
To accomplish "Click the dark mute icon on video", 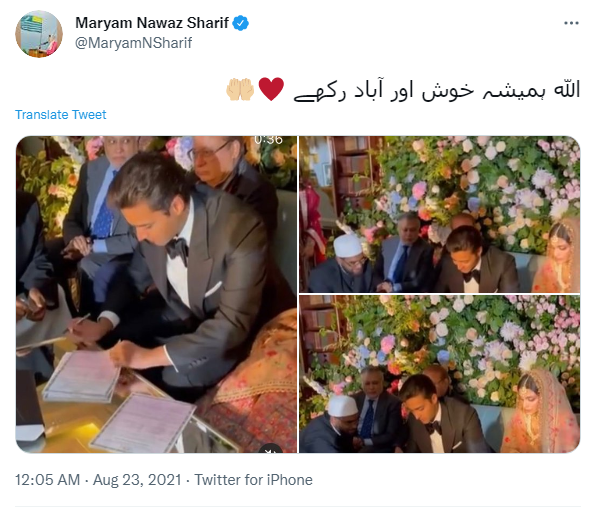I will click(270, 449).
